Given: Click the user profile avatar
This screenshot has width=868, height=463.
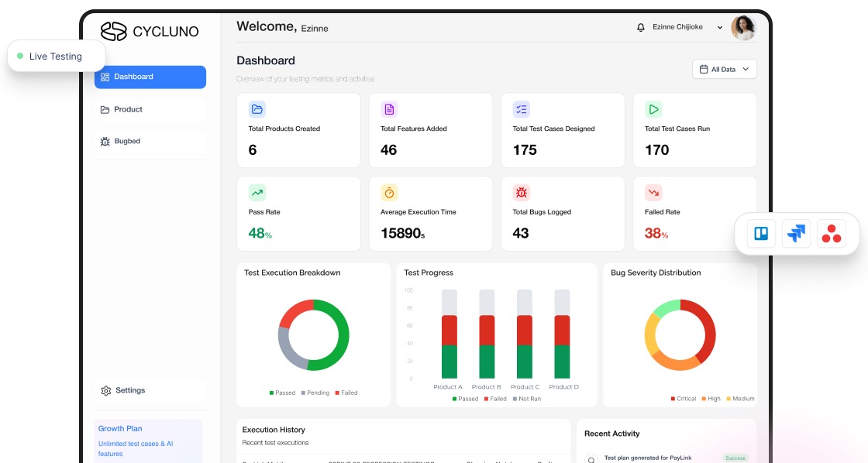Looking at the screenshot, I should [x=743, y=28].
